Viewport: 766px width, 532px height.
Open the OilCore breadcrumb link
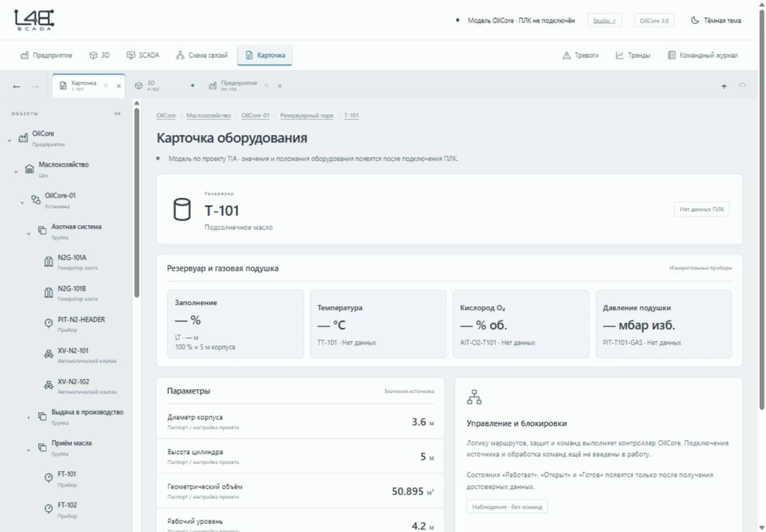click(166, 116)
